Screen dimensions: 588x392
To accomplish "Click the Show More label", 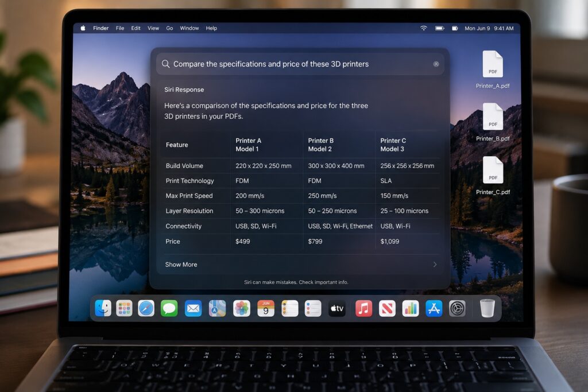I will [181, 265].
